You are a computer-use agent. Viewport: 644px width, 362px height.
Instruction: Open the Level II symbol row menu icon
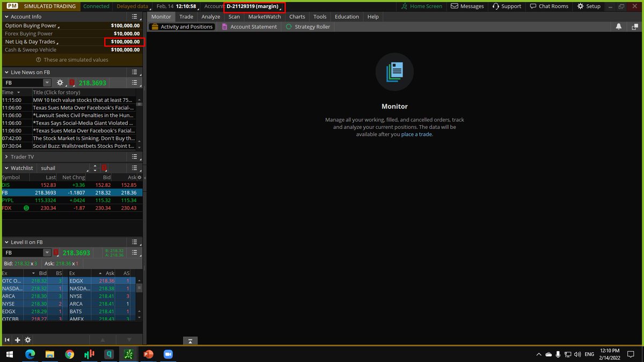(x=135, y=253)
